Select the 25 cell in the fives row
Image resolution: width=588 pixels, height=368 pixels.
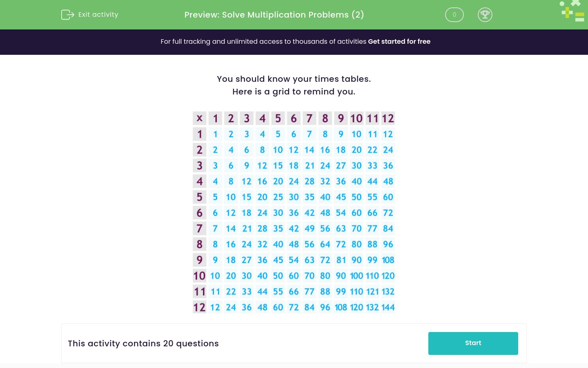point(278,197)
